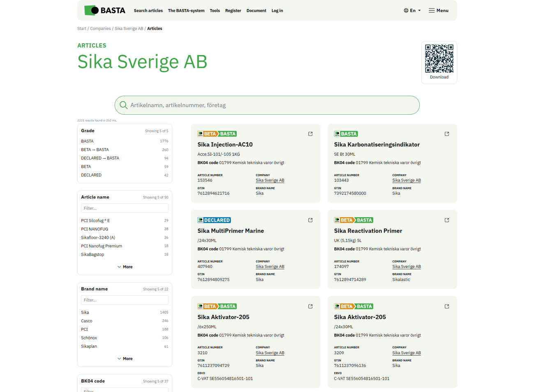Image resolution: width=534 pixels, height=392 pixels.
Task: Go to Companies breadcrumb link
Action: tap(100, 29)
